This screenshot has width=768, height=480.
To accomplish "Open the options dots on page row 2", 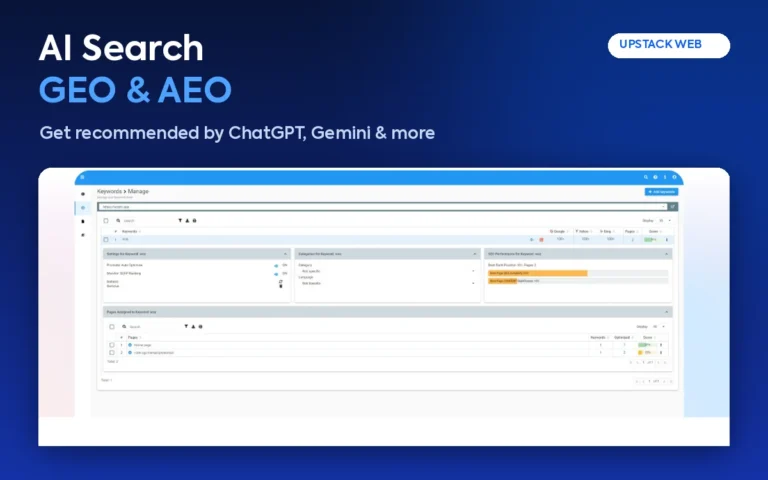I will point(661,352).
